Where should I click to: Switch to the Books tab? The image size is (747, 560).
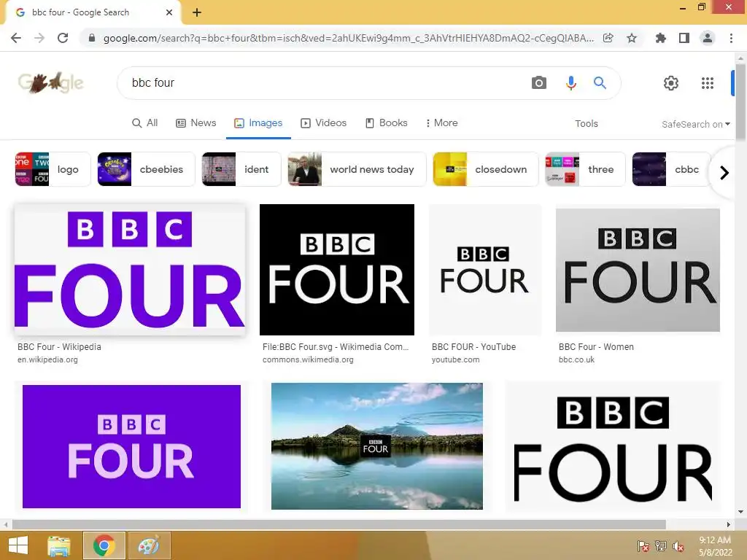coord(387,122)
